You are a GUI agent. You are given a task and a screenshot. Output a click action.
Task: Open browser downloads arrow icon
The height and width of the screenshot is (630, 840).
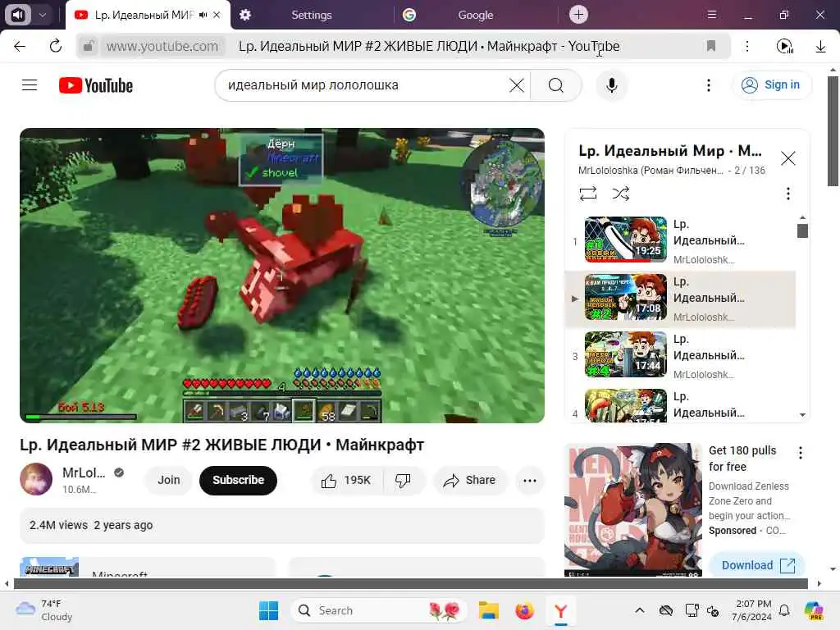(x=820, y=46)
